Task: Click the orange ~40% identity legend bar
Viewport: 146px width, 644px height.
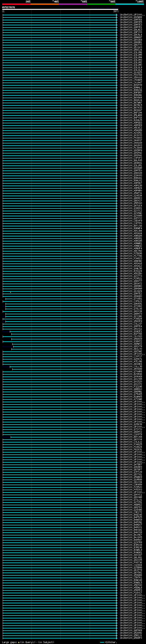Action: [x=45, y=4]
